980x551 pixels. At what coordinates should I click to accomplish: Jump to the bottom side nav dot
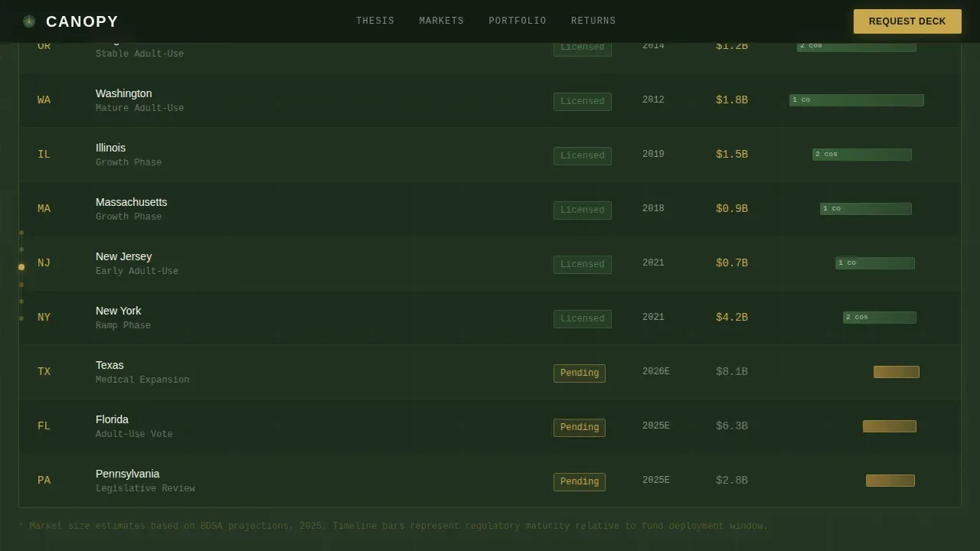coord(21,318)
